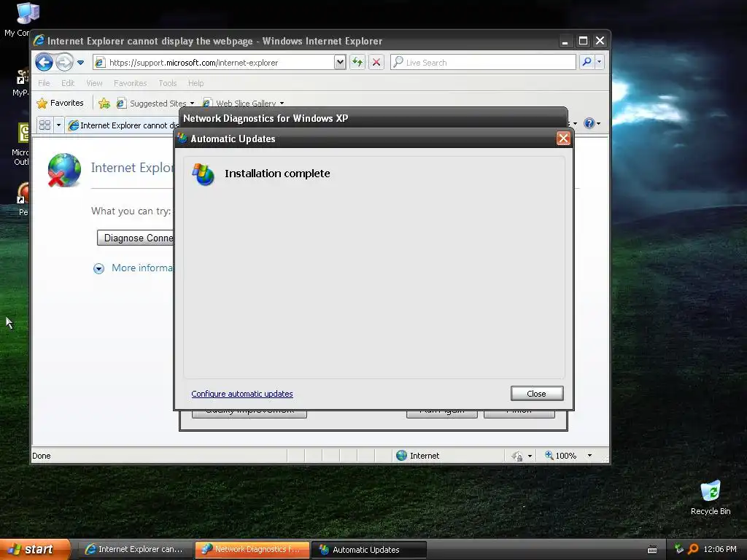Click the Add to Favorites Bar icon
This screenshot has width=747, height=560.
(x=104, y=103)
